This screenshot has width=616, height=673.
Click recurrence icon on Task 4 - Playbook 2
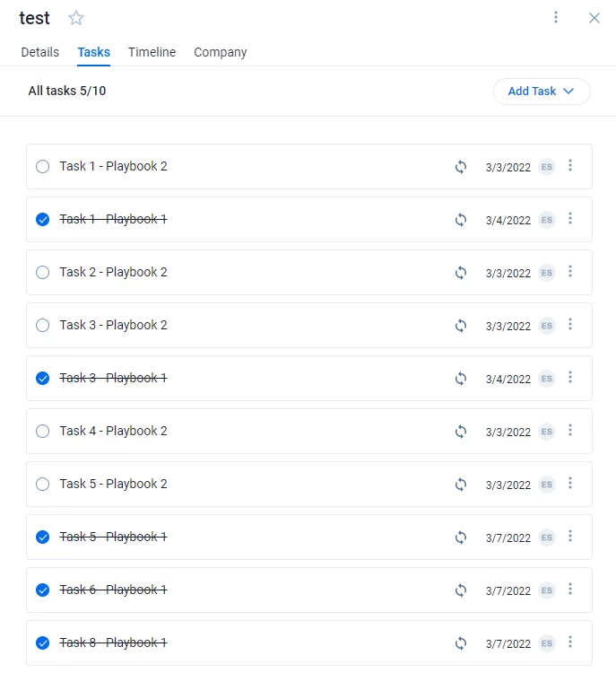tap(461, 432)
